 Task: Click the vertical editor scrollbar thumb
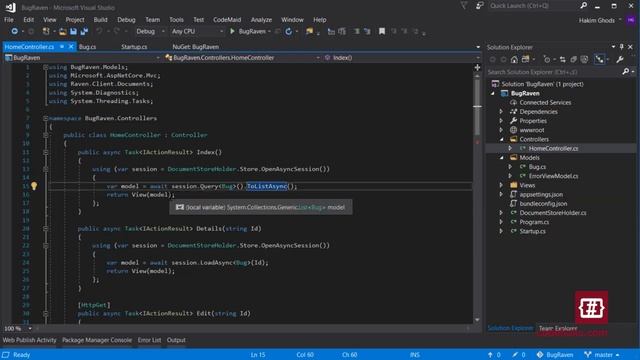pyautogui.click(x=477, y=108)
